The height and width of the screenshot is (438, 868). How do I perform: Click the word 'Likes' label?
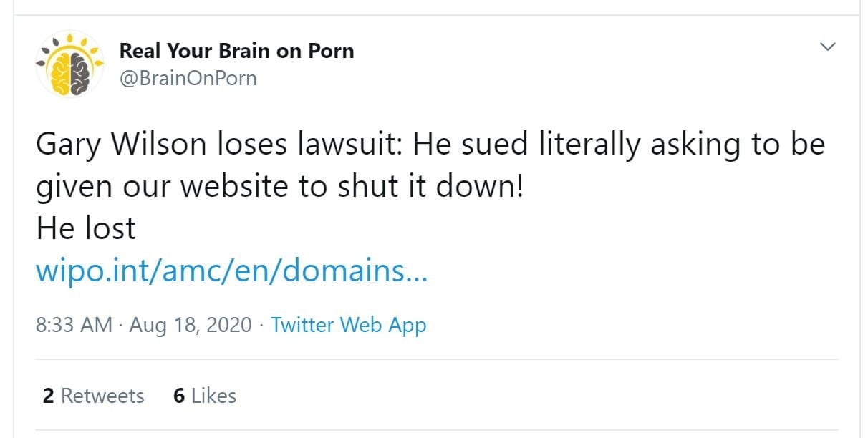click(213, 396)
